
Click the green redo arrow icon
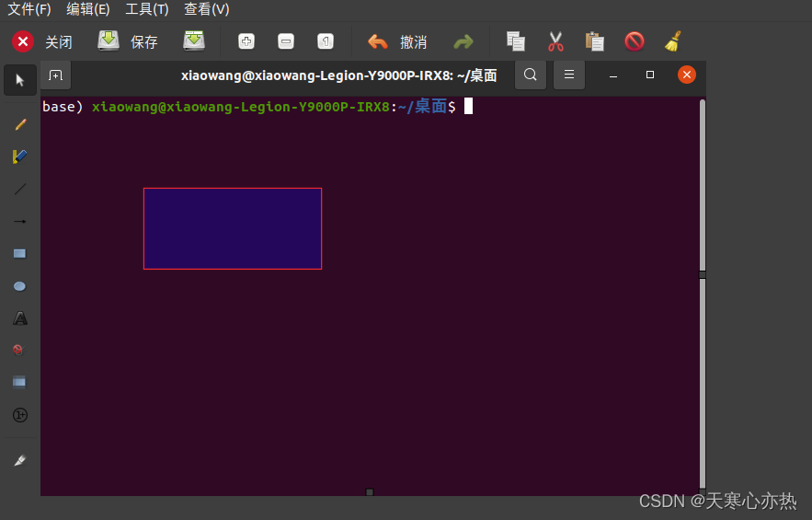[x=463, y=41]
